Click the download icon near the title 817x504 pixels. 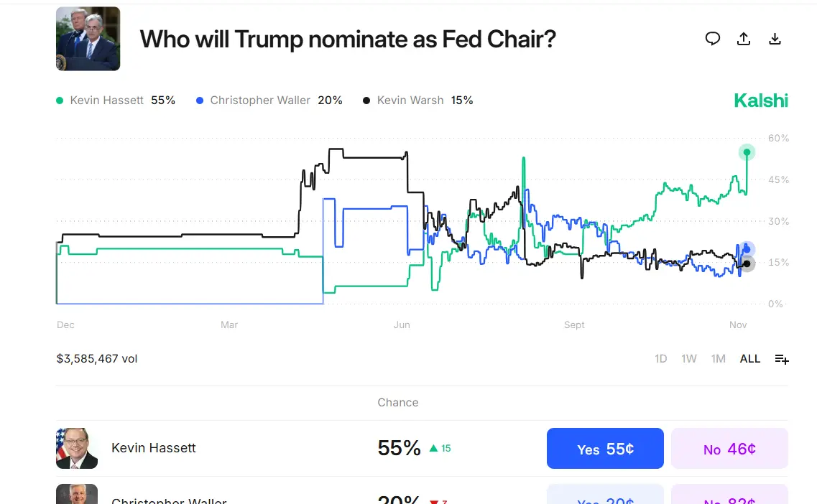pyautogui.click(x=775, y=39)
